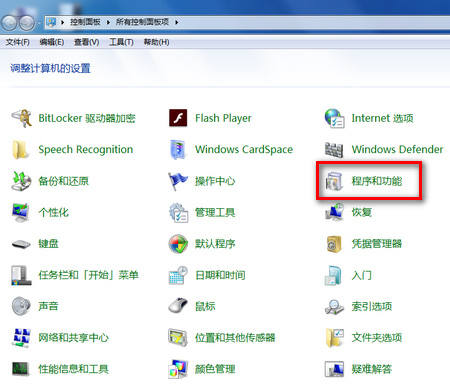450x386 pixels.
Task: Open the 凭据管理器 safe icon
Action: point(334,244)
